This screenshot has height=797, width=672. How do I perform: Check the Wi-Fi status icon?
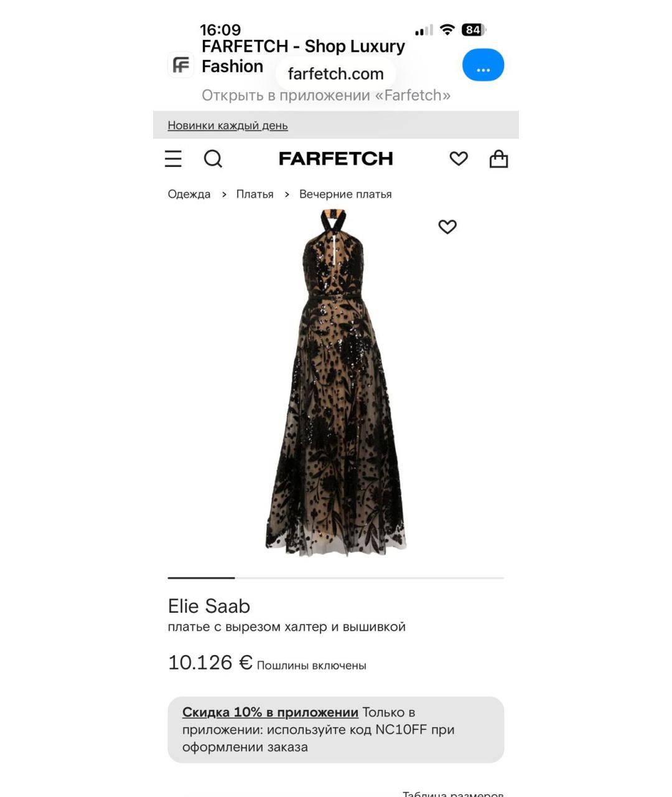pos(447,29)
